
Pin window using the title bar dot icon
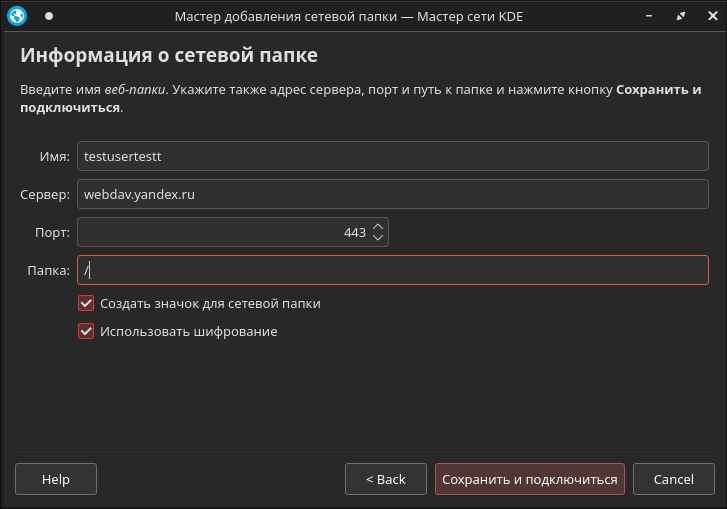coord(49,16)
